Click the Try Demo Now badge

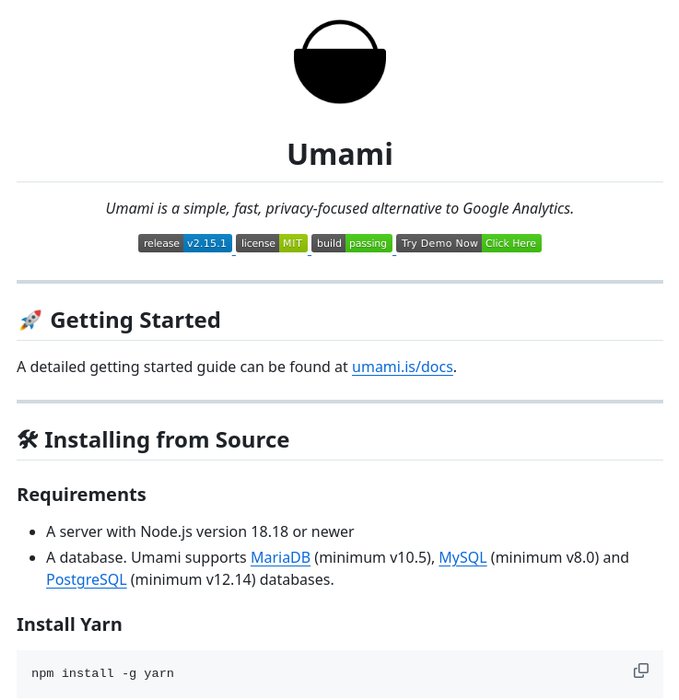468,243
